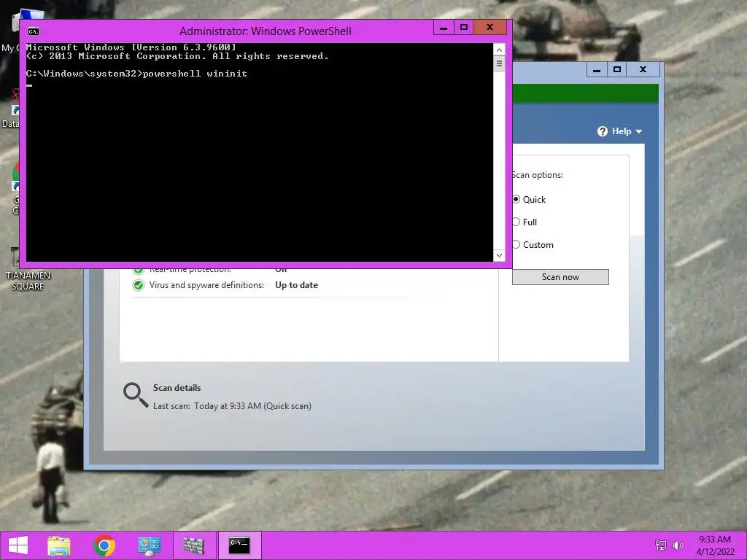Viewport: 747px width, 560px height.
Task: Minimize the Windows Defender window
Action: pyautogui.click(x=597, y=70)
